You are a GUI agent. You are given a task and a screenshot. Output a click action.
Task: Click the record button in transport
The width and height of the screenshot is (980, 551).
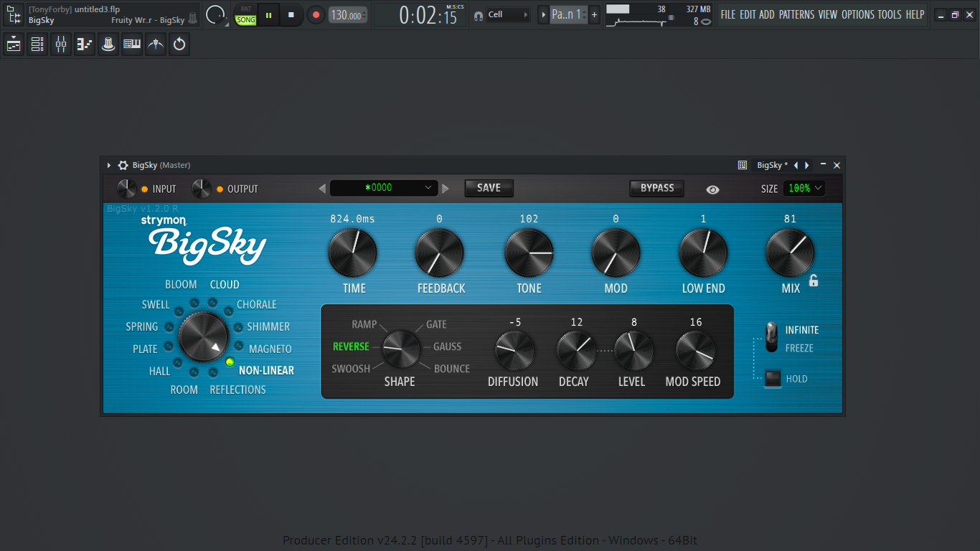316,14
